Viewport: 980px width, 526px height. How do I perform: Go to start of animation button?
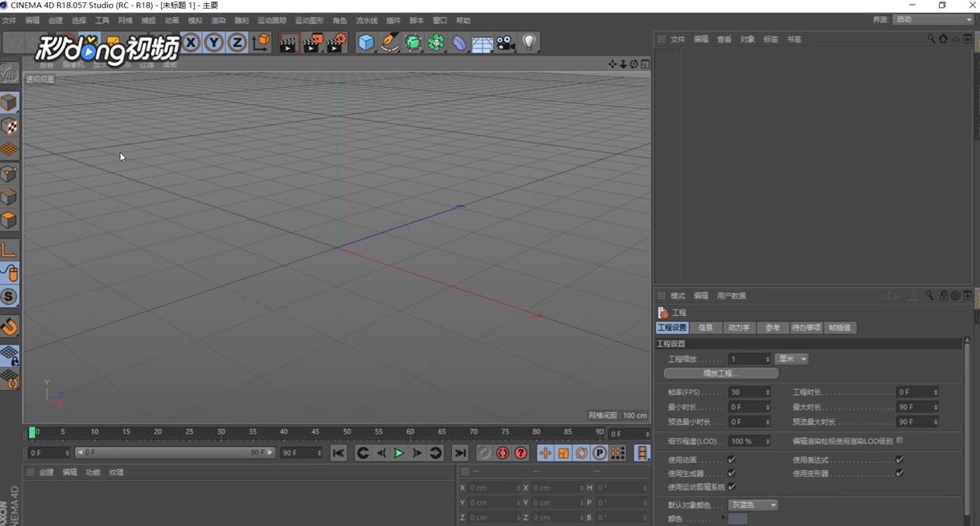[338, 453]
